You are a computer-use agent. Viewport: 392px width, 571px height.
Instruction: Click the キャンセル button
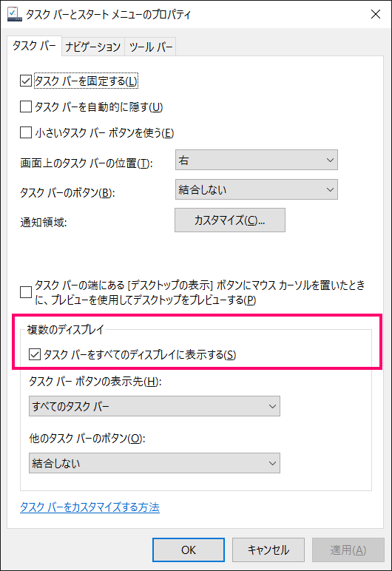click(x=268, y=550)
